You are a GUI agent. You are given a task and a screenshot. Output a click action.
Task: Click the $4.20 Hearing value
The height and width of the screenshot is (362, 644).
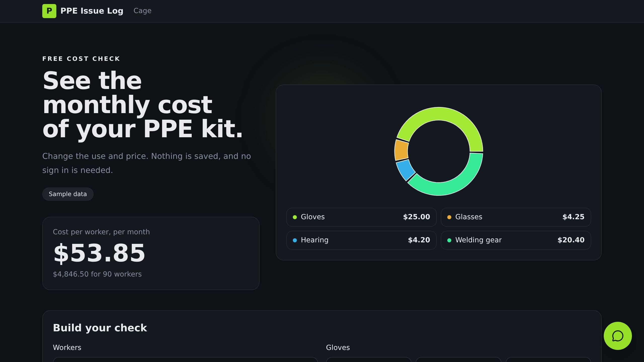[419, 240]
